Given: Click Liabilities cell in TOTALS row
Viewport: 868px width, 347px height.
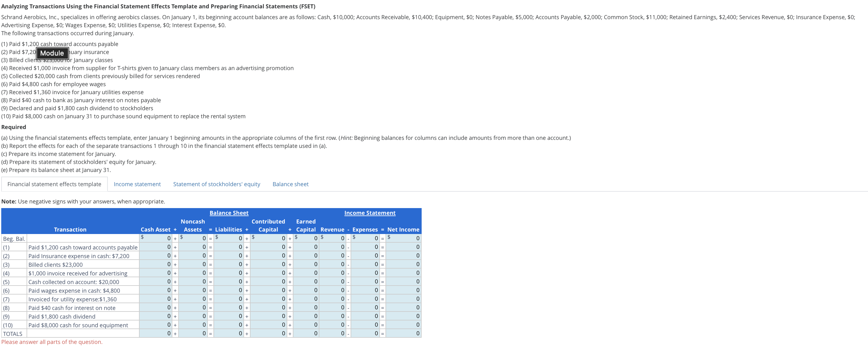Looking at the screenshot, I should [229, 333].
